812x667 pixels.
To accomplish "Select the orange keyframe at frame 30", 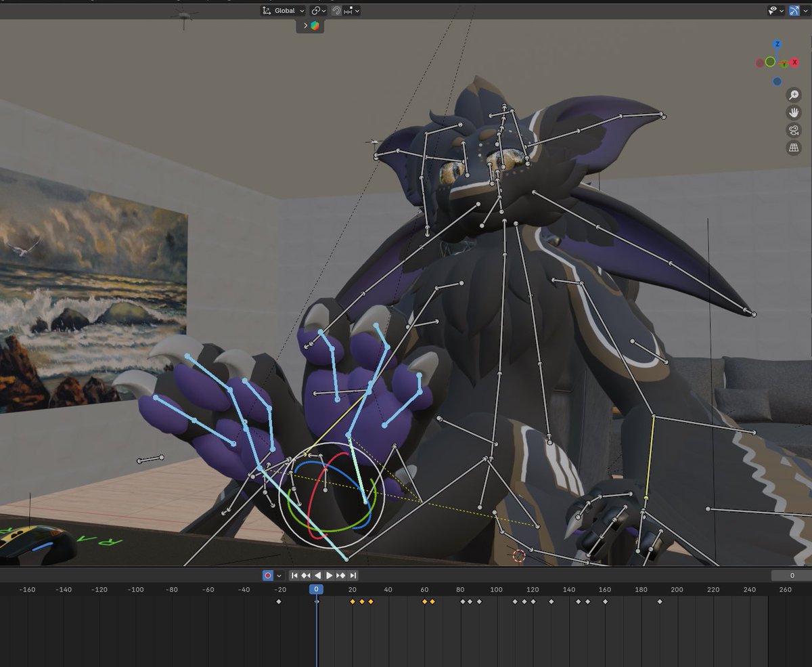I will [370, 601].
